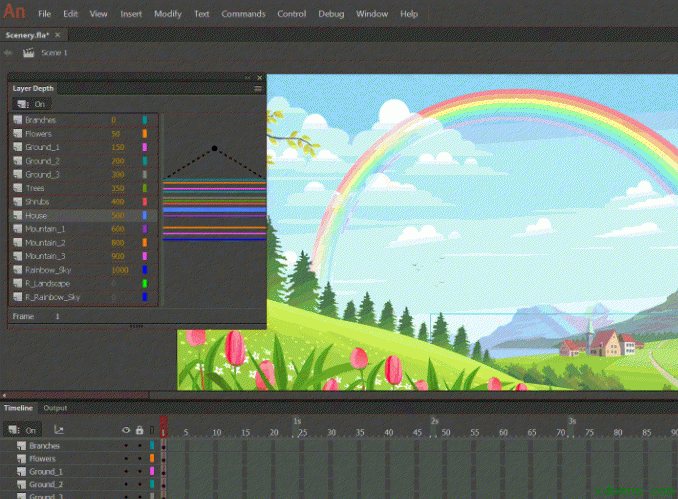Toggle visibility of all layers eye icon
Screen dimensions: 678x499
[126, 430]
